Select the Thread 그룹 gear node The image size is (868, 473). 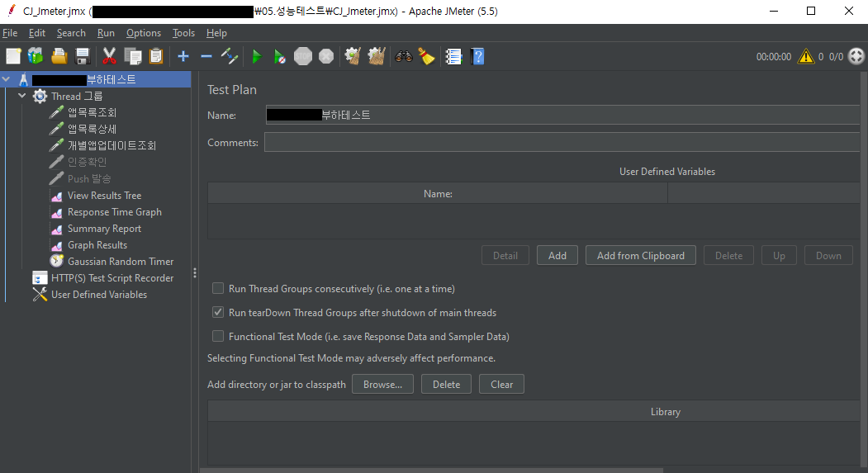(x=77, y=97)
